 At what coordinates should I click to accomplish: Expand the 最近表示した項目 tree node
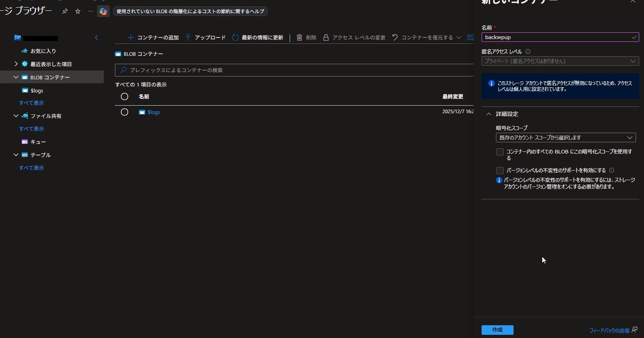pyautogui.click(x=16, y=64)
